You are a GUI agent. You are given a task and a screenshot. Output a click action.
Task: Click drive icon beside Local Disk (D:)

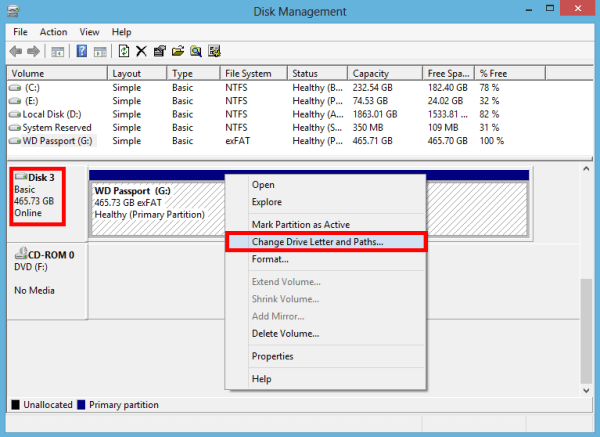click(15, 114)
